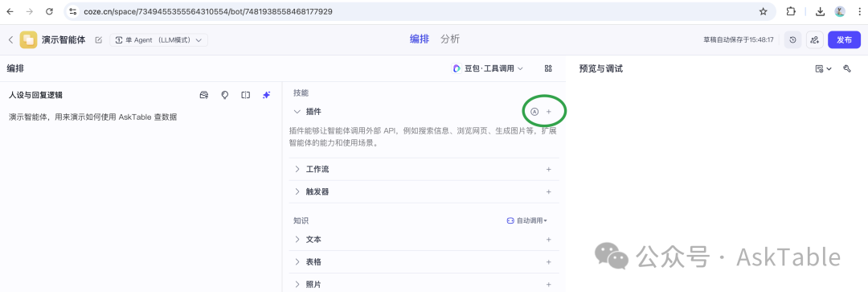Viewport: 868px width, 292px height.
Task: Collapse the 插件 section
Action: point(297,111)
